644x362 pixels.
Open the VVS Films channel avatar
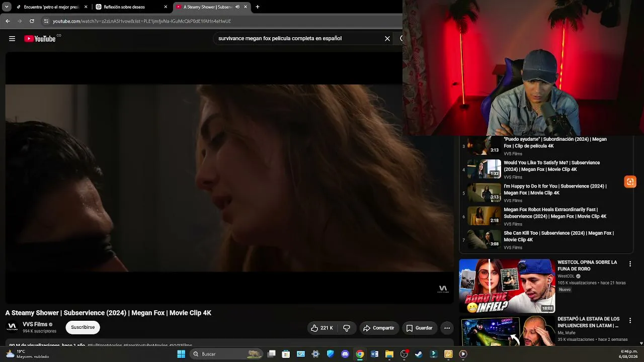(x=12, y=327)
